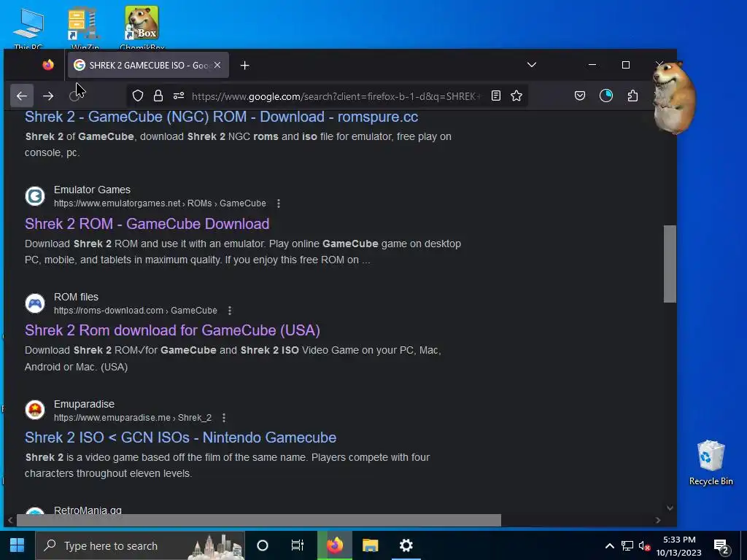The height and width of the screenshot is (560, 747).
Task: Select the This PC desktop icon
Action: point(28,28)
